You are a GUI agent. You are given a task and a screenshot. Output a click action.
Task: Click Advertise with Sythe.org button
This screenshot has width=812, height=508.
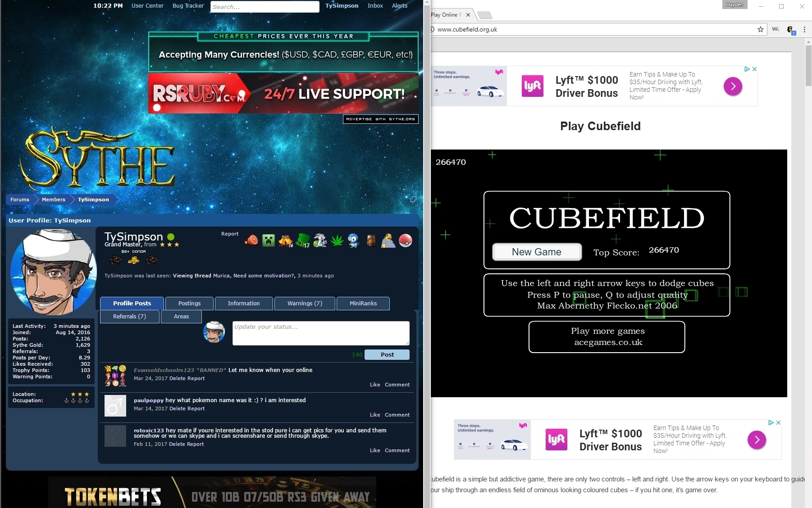(x=381, y=119)
